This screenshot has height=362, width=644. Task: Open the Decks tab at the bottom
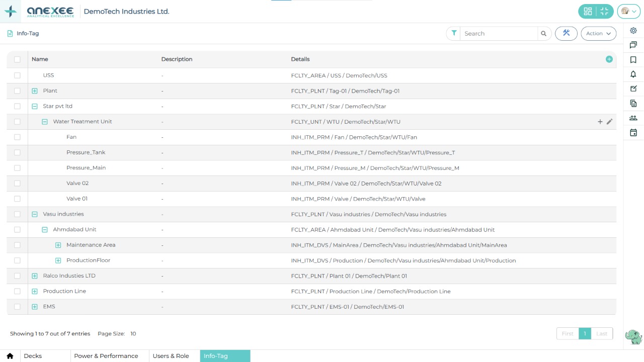33,355
